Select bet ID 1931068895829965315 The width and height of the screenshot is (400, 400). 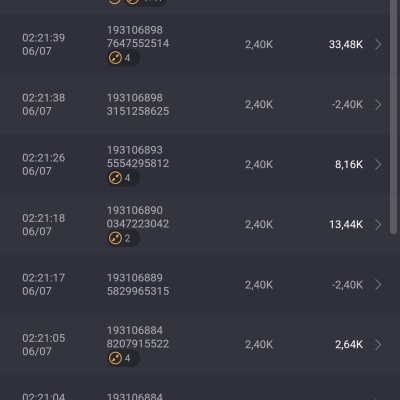point(138,284)
